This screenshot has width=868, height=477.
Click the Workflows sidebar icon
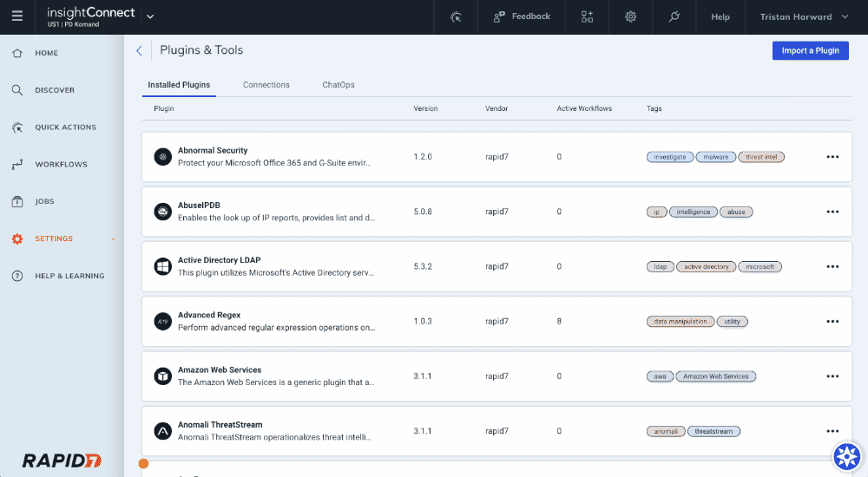point(17,165)
